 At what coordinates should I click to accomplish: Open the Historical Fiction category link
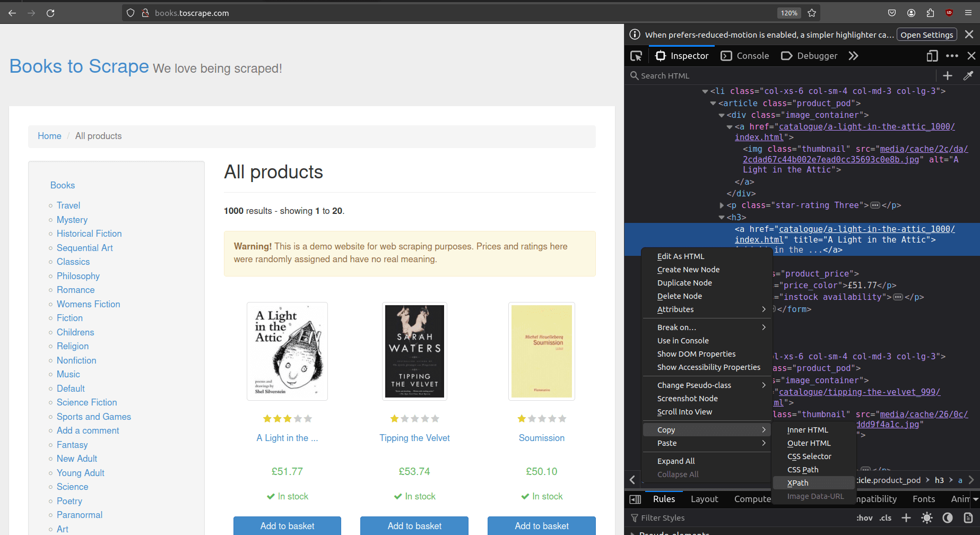(89, 234)
